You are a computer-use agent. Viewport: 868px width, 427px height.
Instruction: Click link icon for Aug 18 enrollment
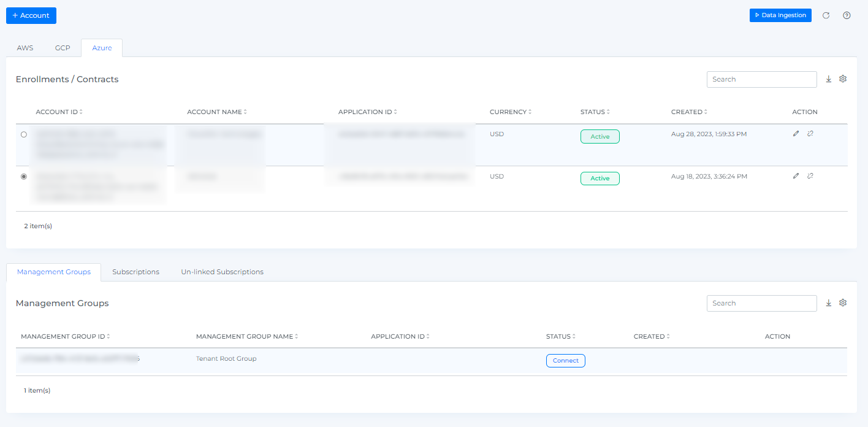point(810,176)
